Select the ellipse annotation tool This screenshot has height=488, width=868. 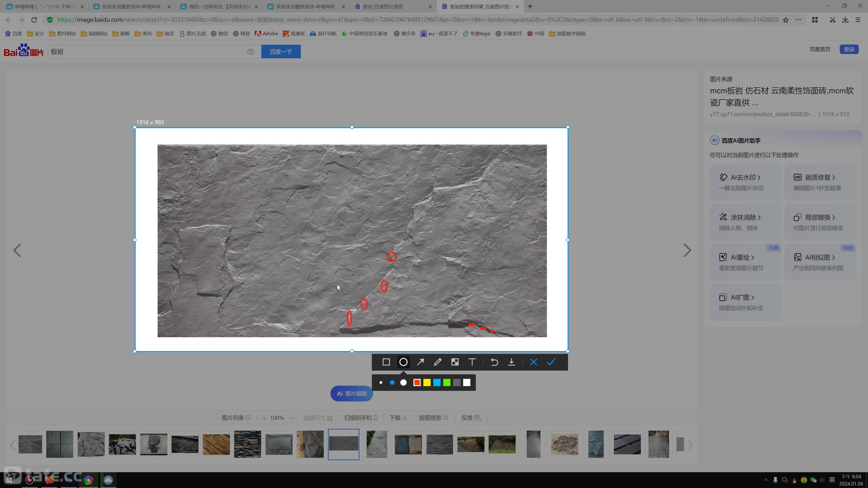pos(403,362)
